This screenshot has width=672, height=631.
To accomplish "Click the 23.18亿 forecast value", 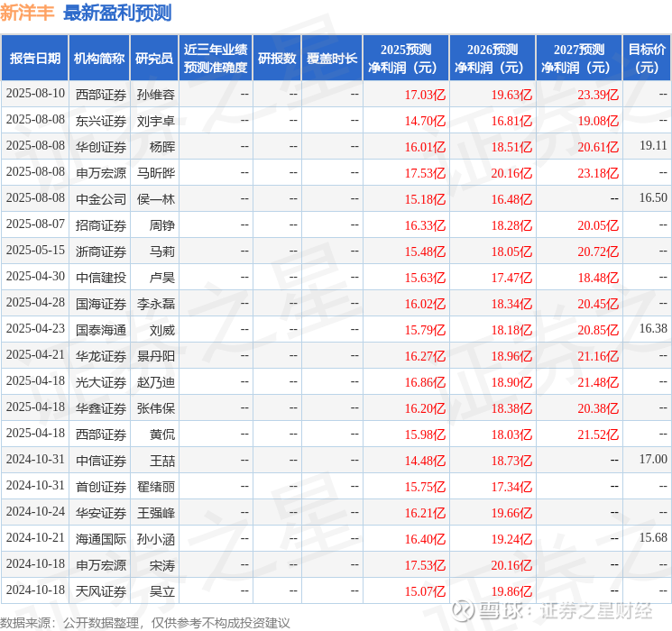I will (x=598, y=173).
